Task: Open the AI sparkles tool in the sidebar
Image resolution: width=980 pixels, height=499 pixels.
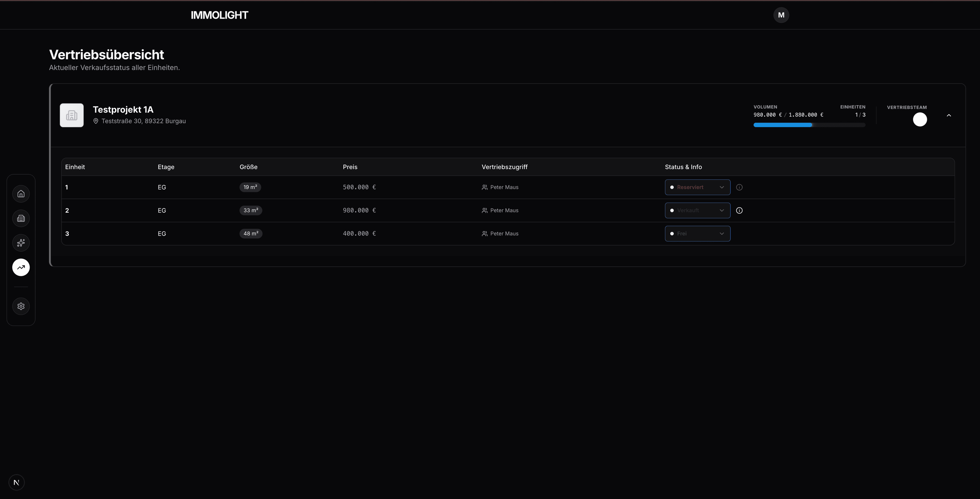Action: point(21,243)
